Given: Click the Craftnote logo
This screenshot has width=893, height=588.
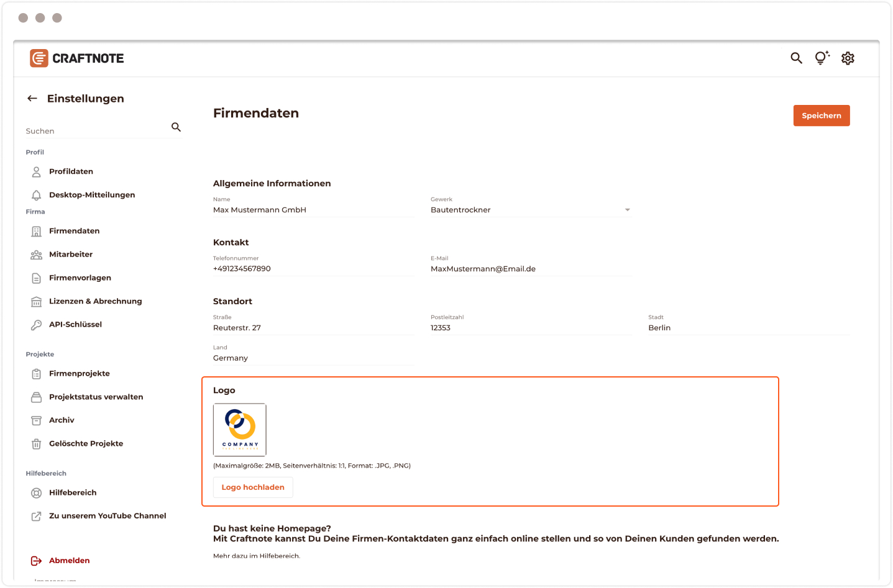Looking at the screenshot, I should [x=77, y=58].
